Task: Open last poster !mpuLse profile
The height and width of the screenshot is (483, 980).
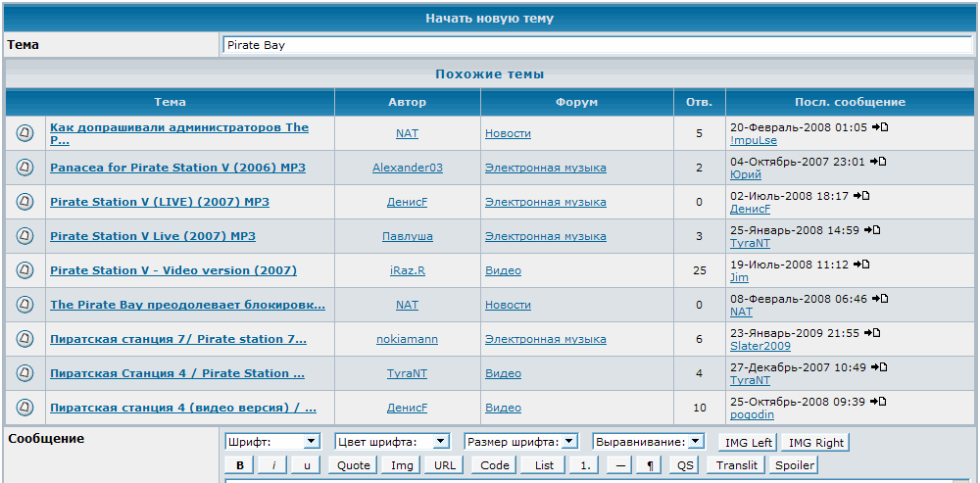Action: (753, 140)
